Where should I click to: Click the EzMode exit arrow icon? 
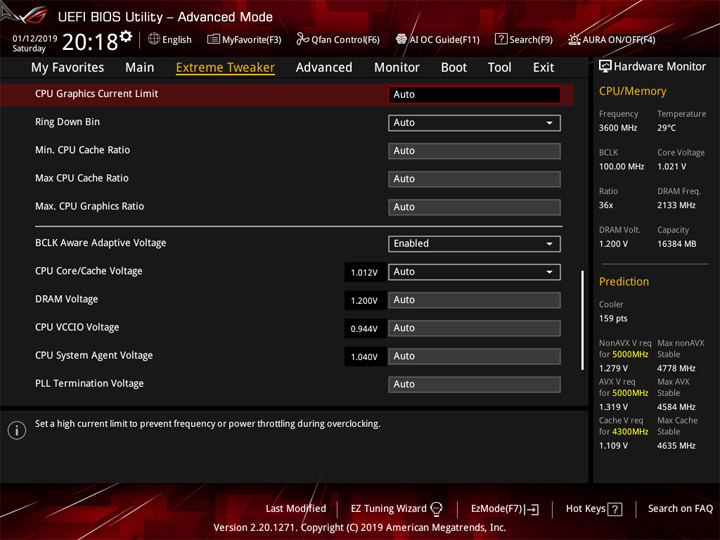(532, 509)
